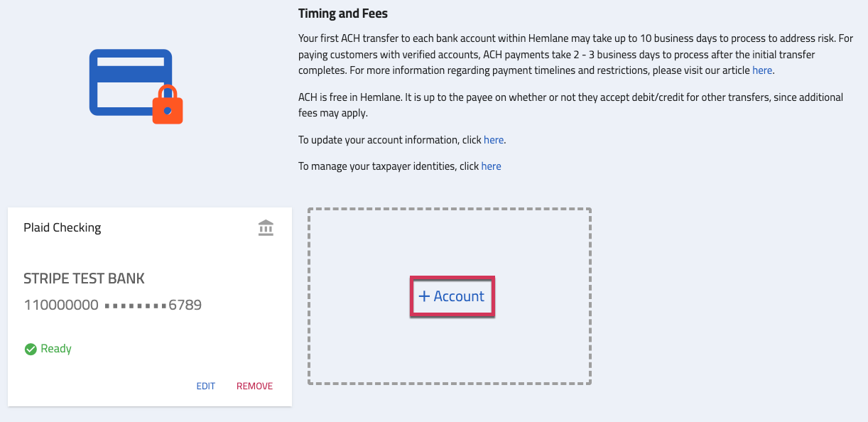Image resolution: width=868 pixels, height=422 pixels.
Task: Open the manage taxpayer identities 'here' link
Action: click(x=492, y=166)
